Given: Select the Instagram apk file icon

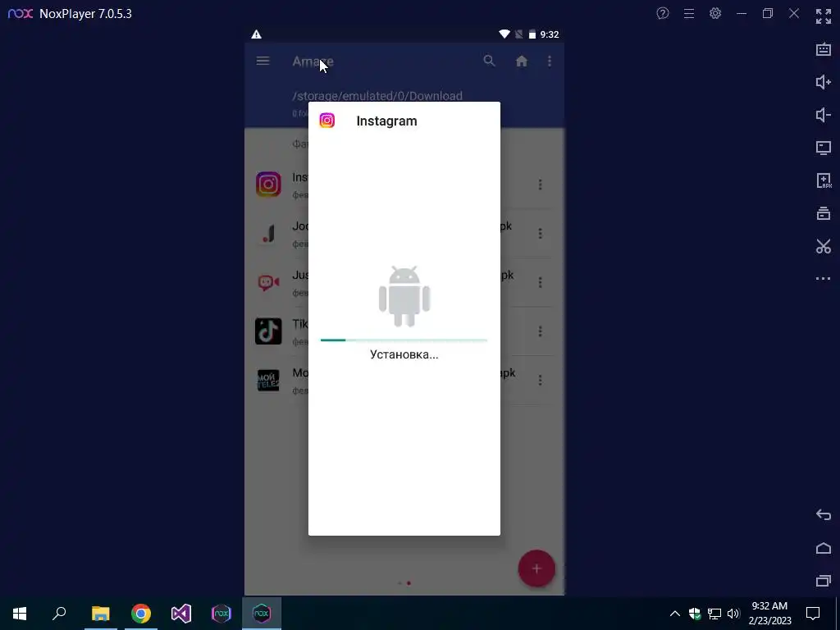Looking at the screenshot, I should coord(268,185).
